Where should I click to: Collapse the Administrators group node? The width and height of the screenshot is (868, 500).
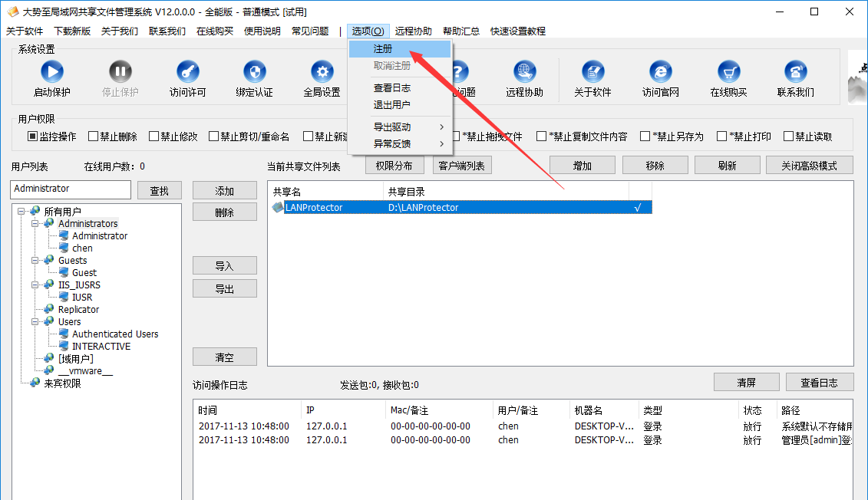coord(35,223)
